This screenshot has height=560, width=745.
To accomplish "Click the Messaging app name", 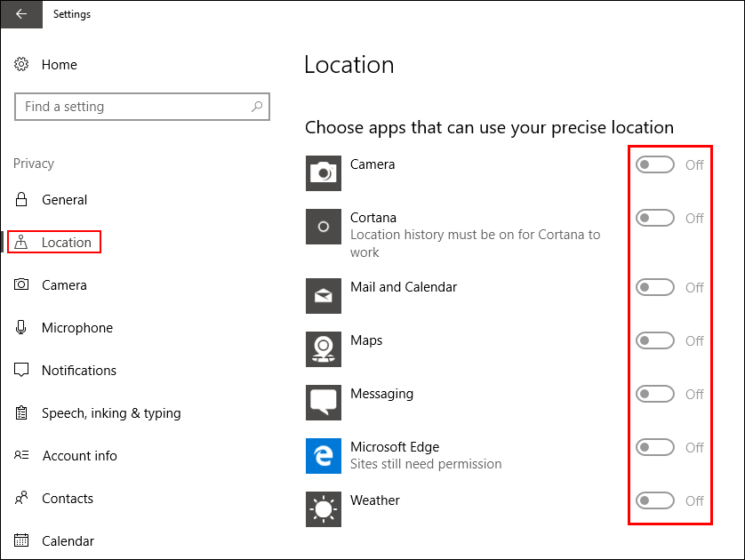I will click(381, 394).
